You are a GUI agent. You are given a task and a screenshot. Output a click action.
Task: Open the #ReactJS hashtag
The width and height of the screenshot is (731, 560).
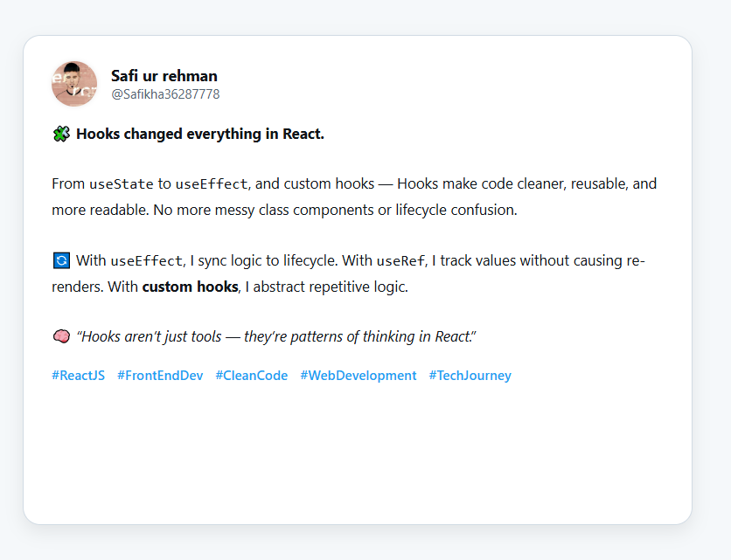point(79,376)
